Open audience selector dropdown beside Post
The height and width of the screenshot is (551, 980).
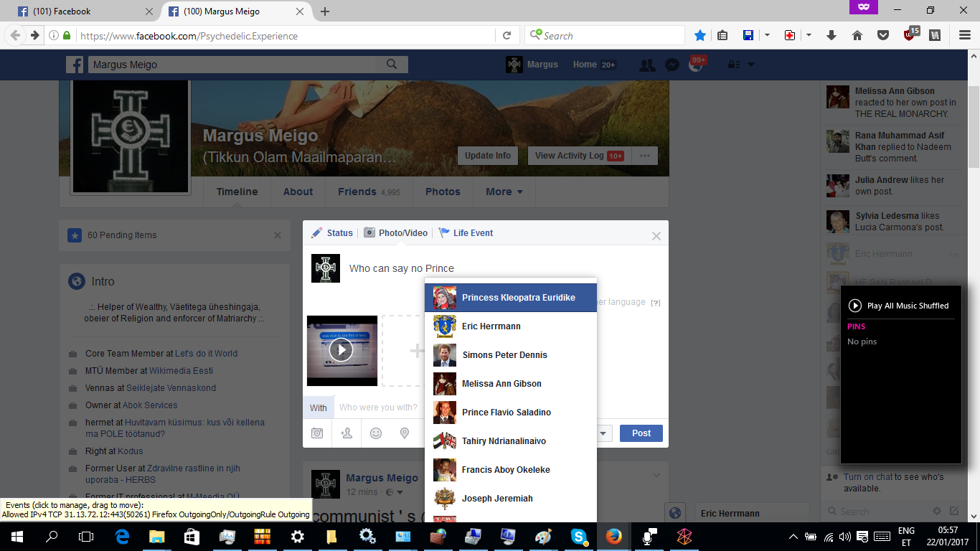click(x=603, y=433)
